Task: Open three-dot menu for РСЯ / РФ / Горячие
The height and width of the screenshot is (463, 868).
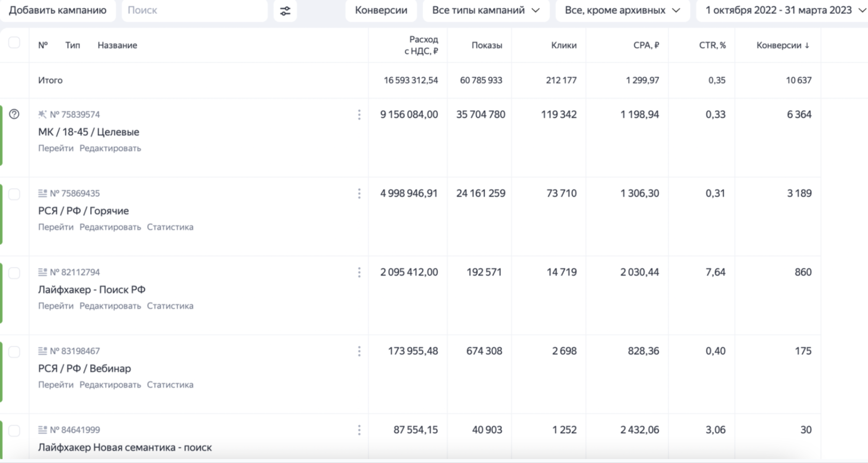Action: click(359, 194)
